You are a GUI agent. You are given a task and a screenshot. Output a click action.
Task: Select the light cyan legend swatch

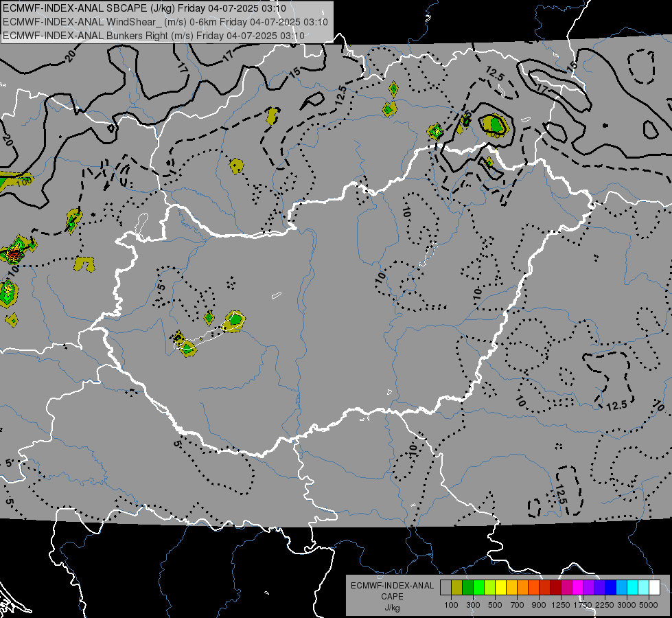pos(644,588)
